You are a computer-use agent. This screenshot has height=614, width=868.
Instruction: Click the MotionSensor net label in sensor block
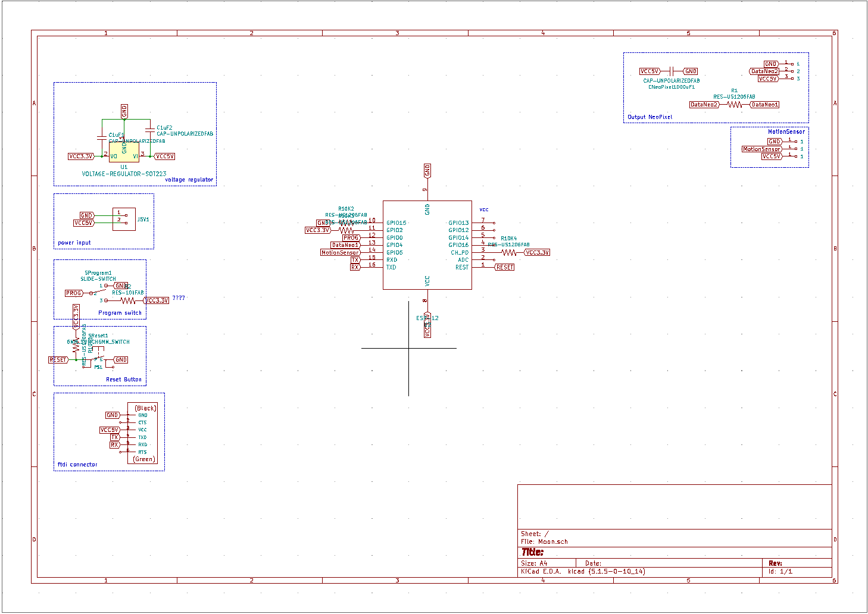point(761,149)
